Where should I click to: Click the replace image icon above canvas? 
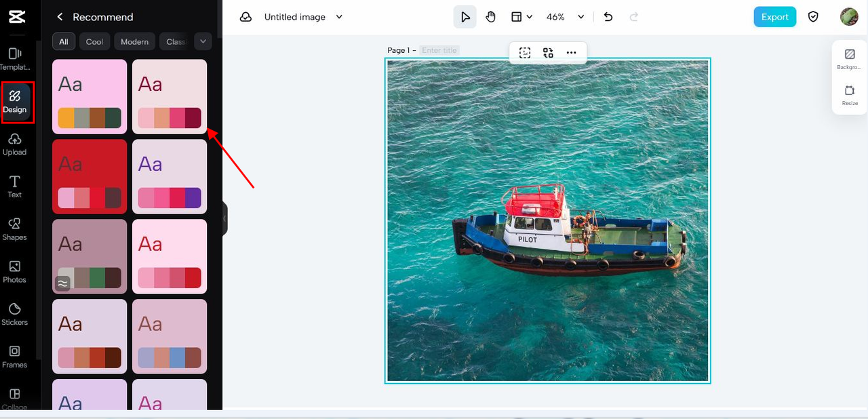click(x=548, y=52)
